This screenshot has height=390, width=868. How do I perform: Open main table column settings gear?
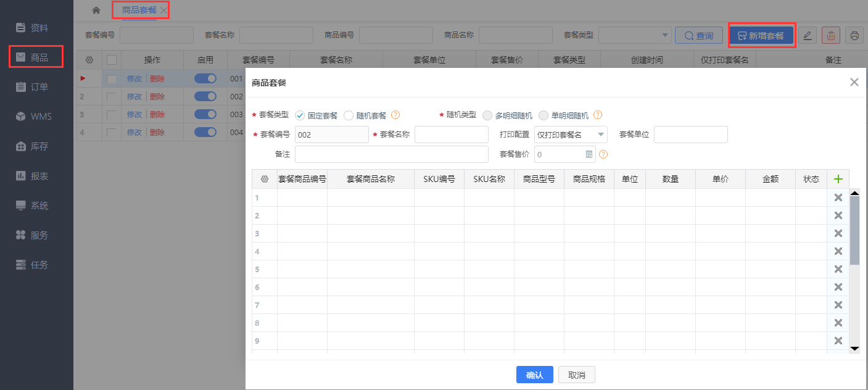(89, 60)
